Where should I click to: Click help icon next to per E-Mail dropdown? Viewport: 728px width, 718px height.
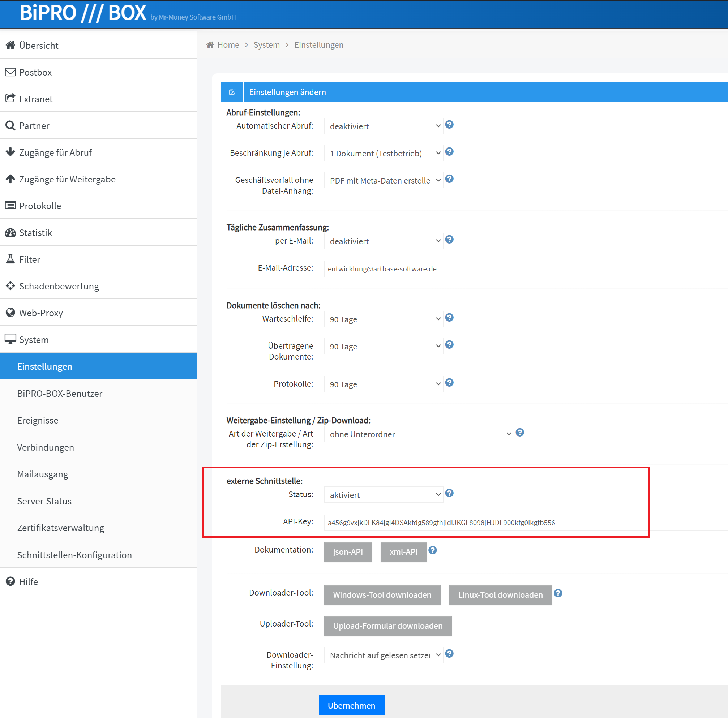(449, 240)
